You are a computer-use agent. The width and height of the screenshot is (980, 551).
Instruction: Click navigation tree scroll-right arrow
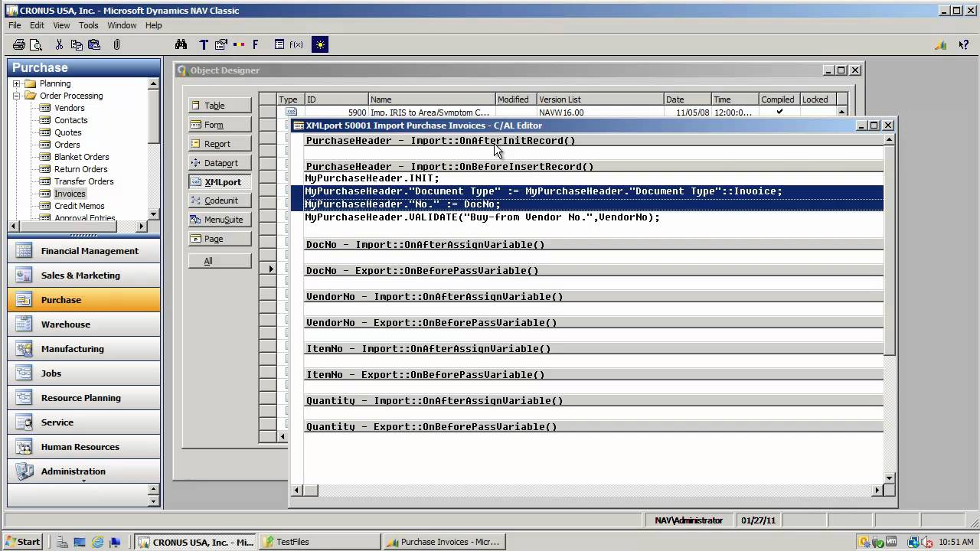[x=142, y=227]
